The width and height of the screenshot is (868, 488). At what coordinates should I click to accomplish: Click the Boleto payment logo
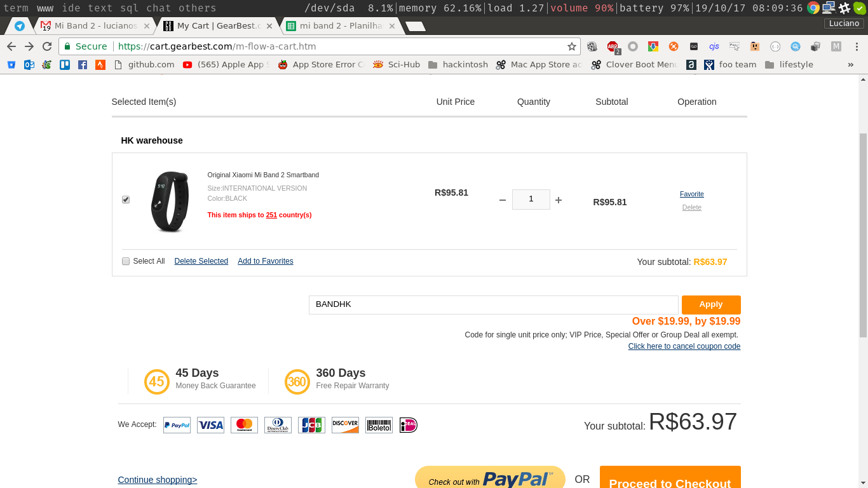click(x=379, y=426)
